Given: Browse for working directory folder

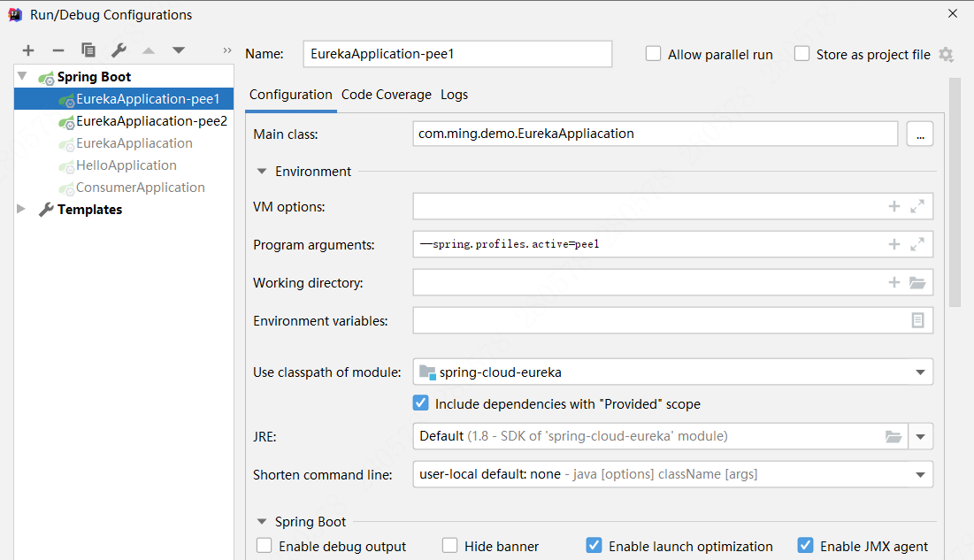Looking at the screenshot, I should (x=917, y=283).
